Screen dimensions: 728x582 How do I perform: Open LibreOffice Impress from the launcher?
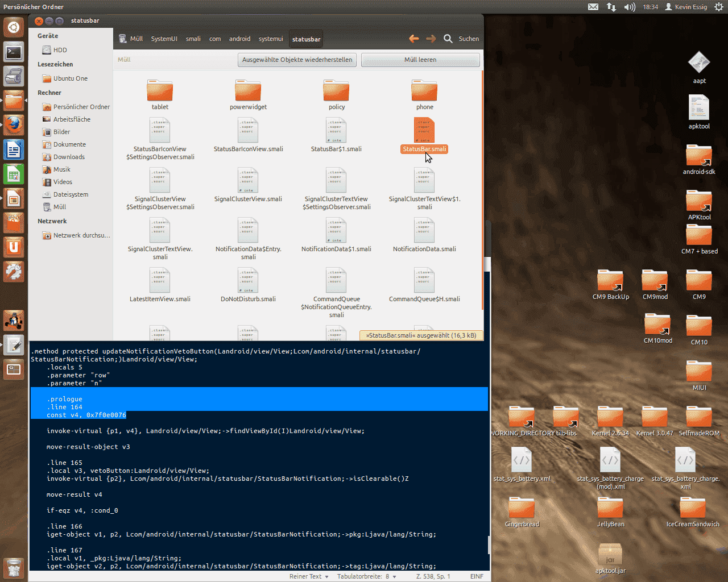point(14,199)
